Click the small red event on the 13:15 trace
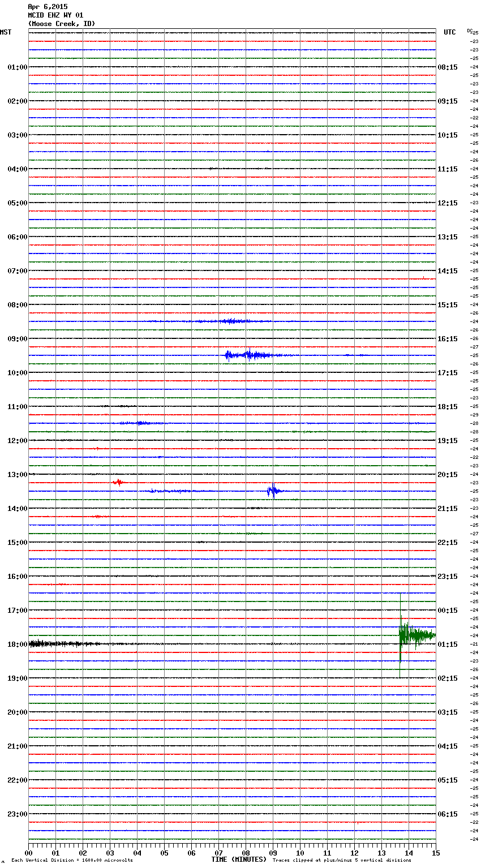The height and width of the screenshot is (868, 481). [118, 483]
